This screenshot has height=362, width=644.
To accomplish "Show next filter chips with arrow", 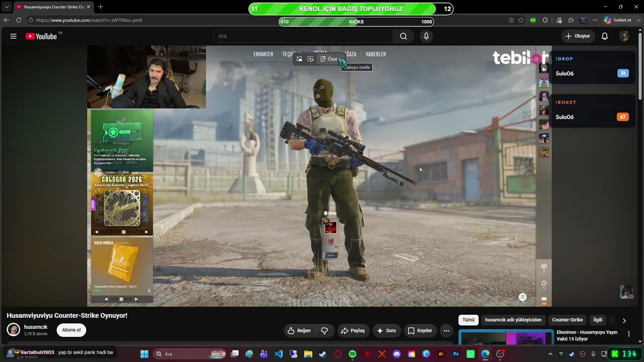I will [x=624, y=320].
